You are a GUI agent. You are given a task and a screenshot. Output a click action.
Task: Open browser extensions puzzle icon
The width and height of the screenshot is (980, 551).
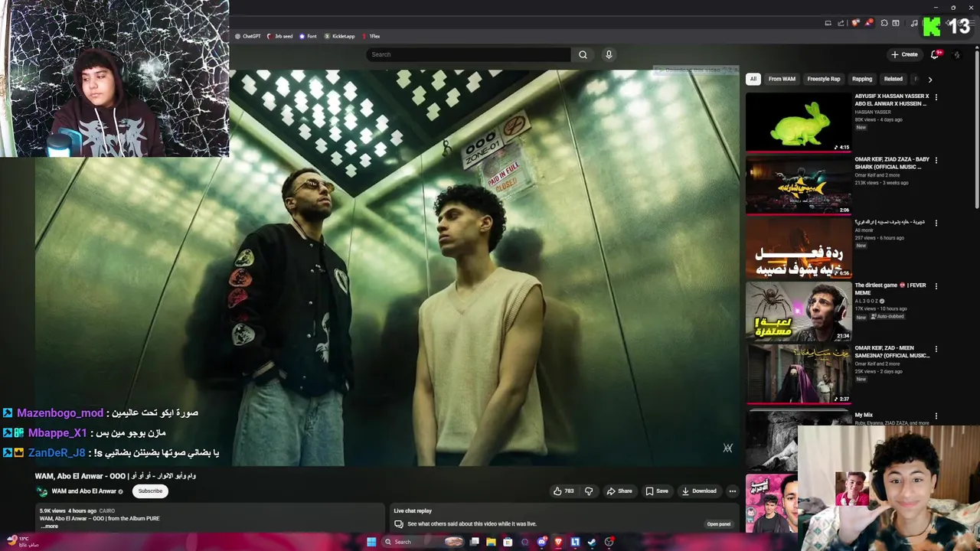(x=884, y=23)
